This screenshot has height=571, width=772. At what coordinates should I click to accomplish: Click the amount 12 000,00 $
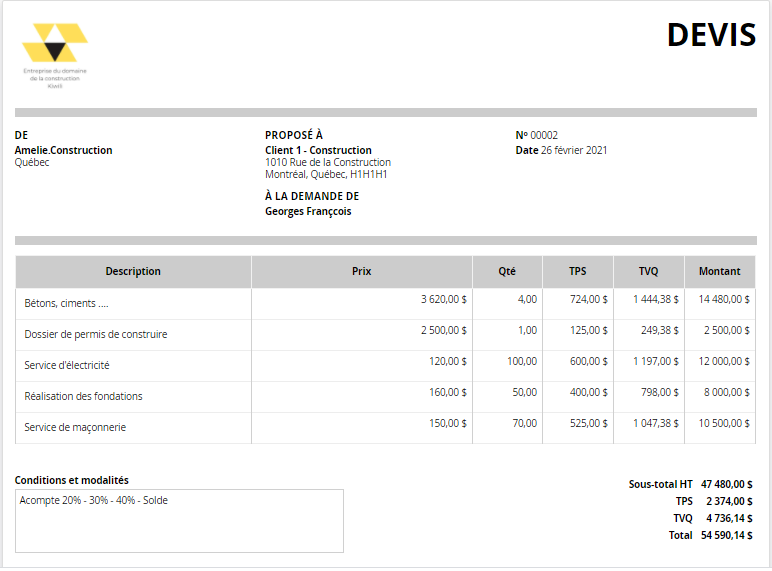724,361
